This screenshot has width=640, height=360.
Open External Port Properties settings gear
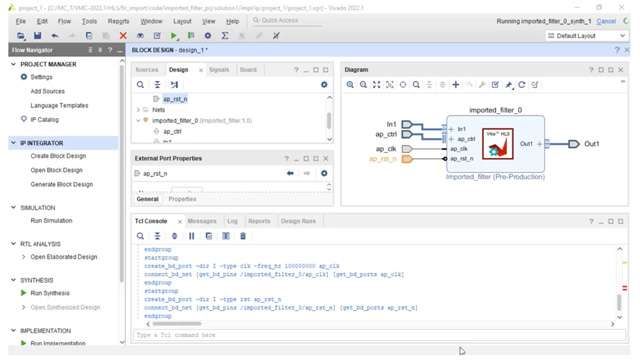pos(324,173)
